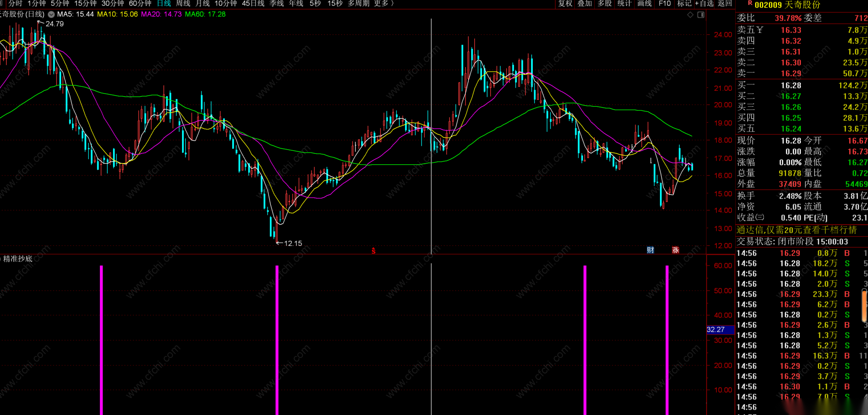This screenshot has height=415, width=868.
Task: Click the R badge beside stock code 002009
Action: pos(750,3)
